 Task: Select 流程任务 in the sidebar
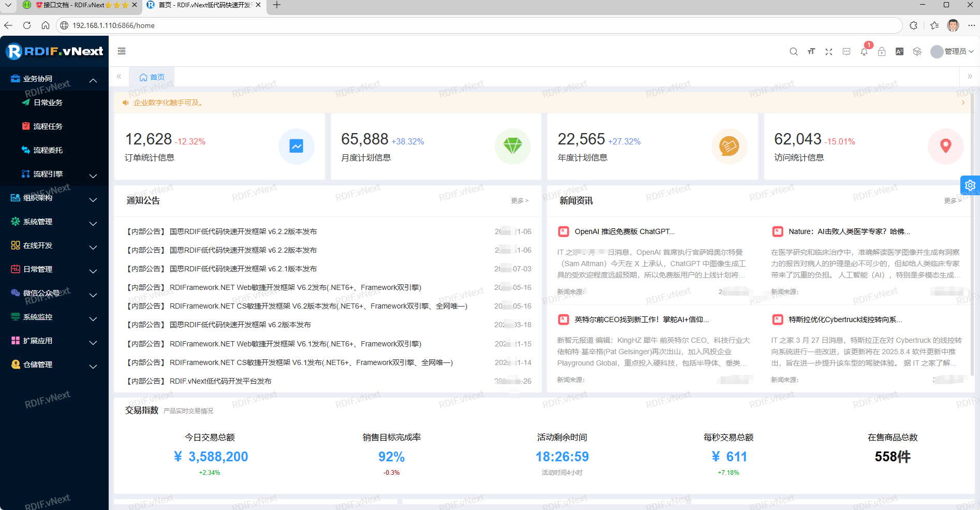pyautogui.click(x=48, y=126)
